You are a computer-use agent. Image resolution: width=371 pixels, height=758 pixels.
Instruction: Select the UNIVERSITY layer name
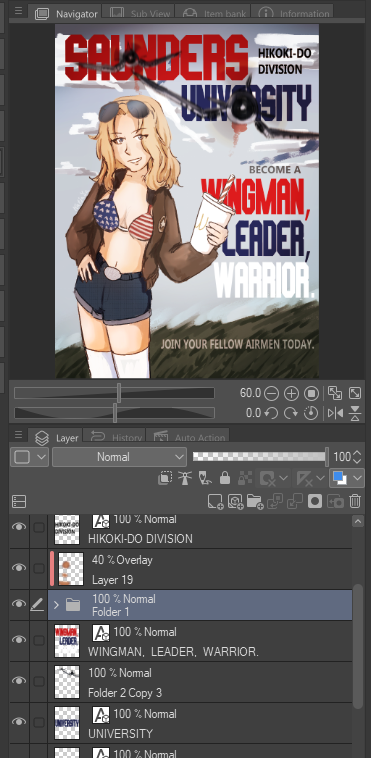[x=120, y=733]
